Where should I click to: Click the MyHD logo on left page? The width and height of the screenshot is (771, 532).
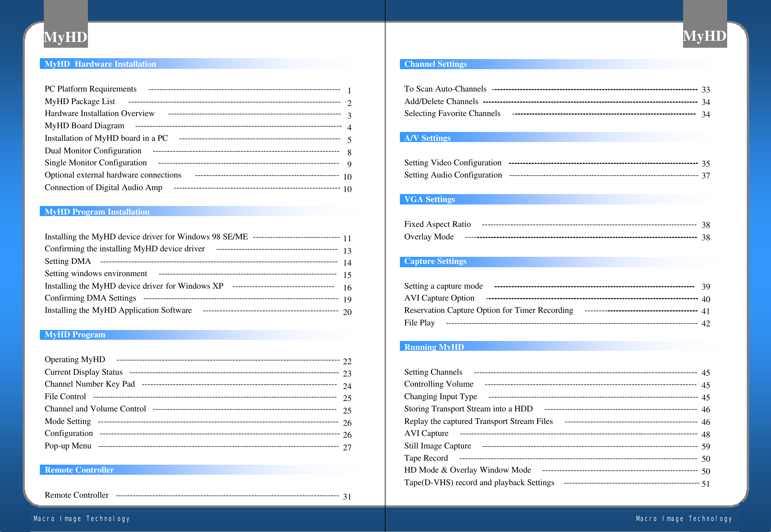tap(65, 37)
